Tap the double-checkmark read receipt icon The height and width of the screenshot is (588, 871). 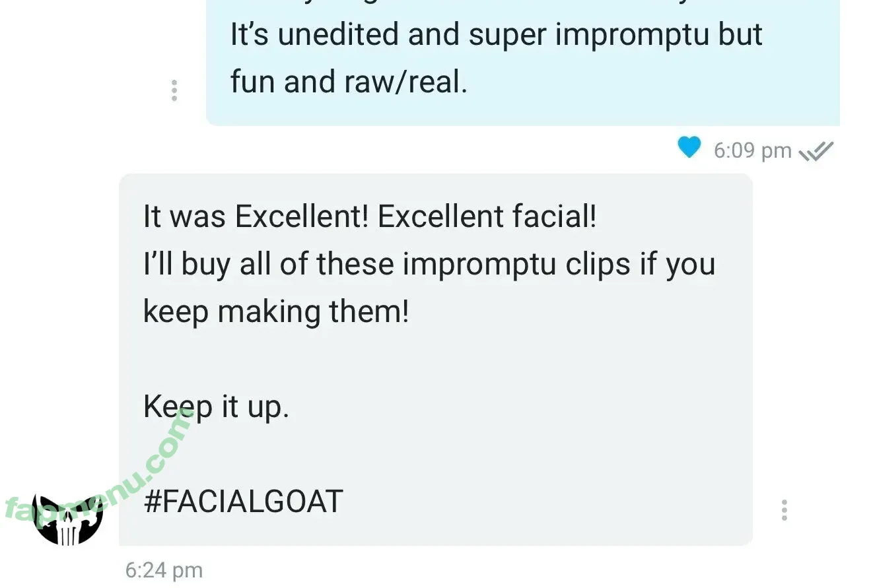tap(816, 151)
